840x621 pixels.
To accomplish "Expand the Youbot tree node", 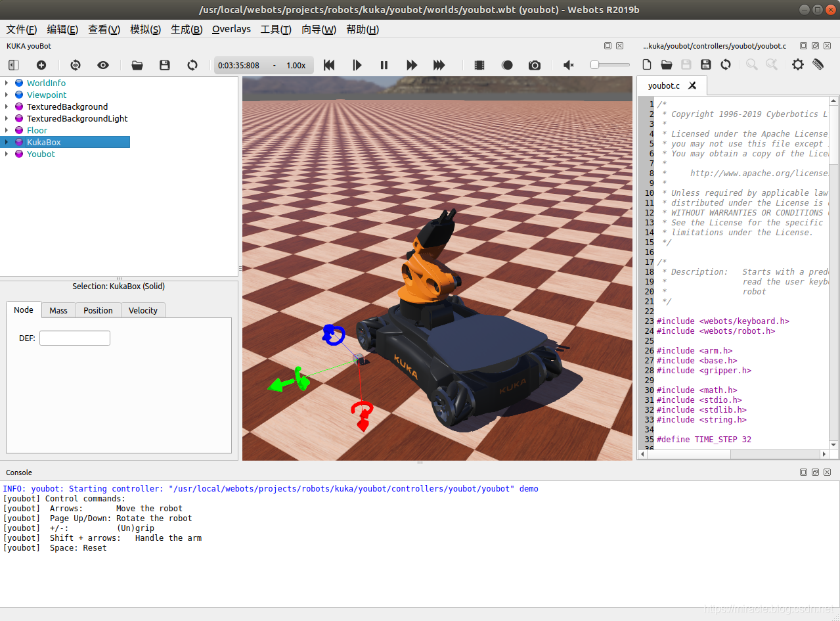I will coord(7,154).
